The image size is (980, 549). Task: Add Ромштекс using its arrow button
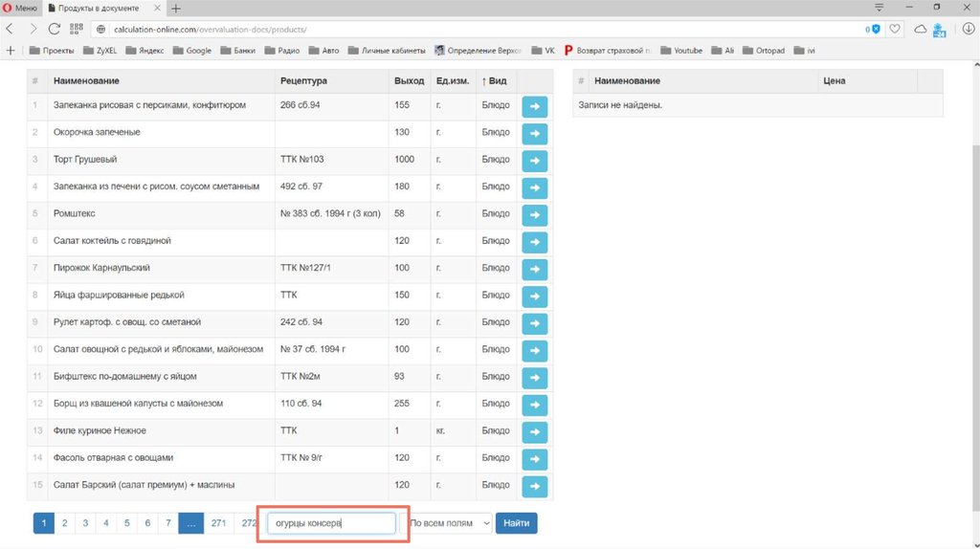click(534, 214)
